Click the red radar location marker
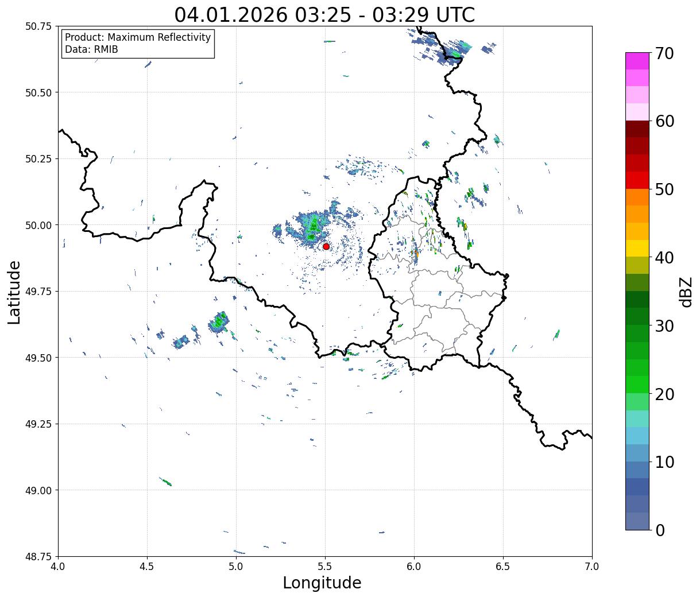Viewport: 700px width, 597px height. pos(326,246)
